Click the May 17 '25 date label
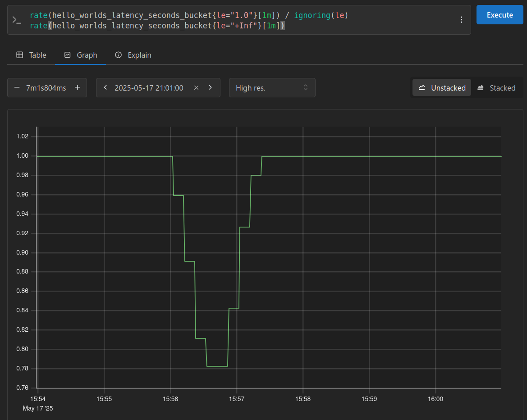This screenshot has height=420, width=527. pos(38,408)
